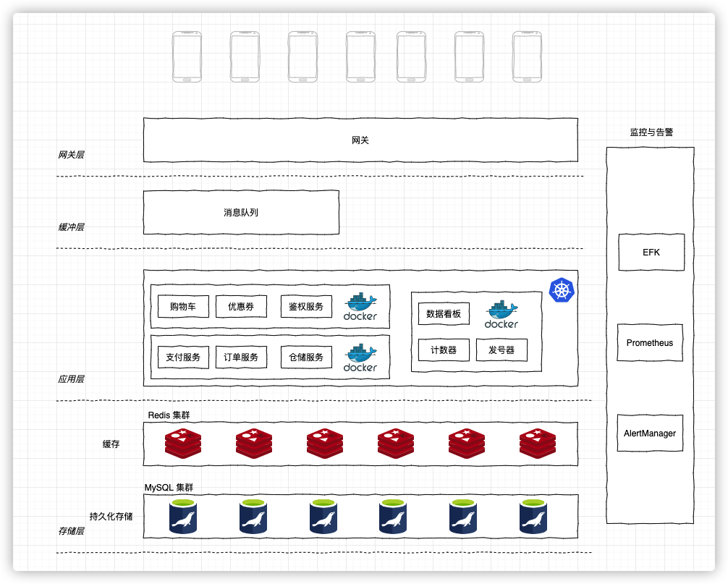This screenshot has height=584, width=728.
Task: Select the 订单服务 box
Action: [241, 357]
